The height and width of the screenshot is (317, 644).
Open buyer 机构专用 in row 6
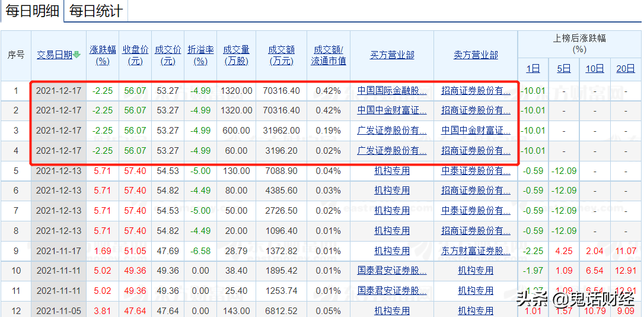tap(392, 191)
